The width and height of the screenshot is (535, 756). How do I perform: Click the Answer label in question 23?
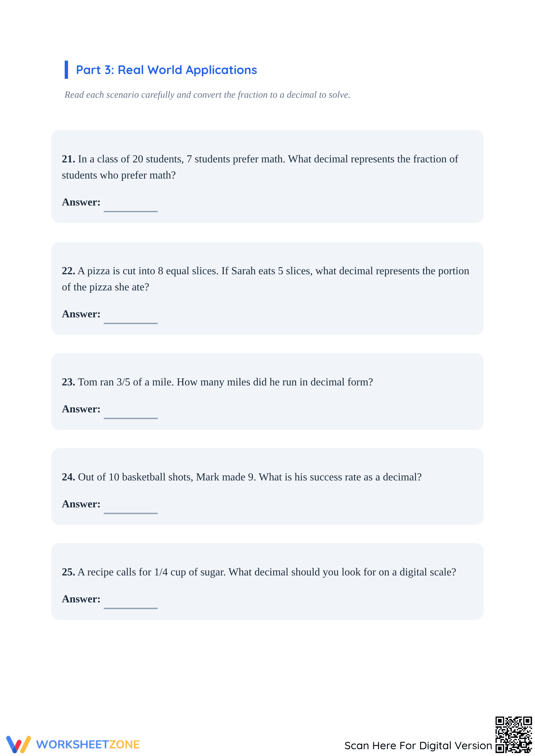pos(81,409)
